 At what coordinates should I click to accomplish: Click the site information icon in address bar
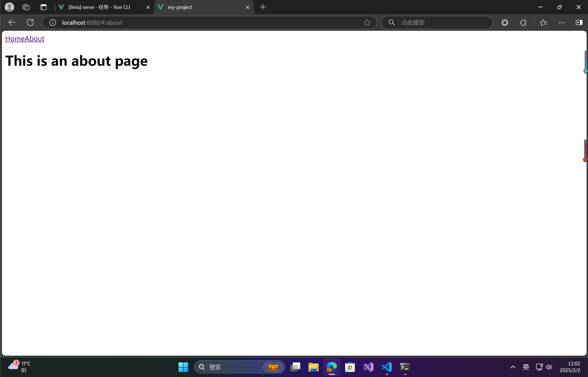pyautogui.click(x=52, y=22)
